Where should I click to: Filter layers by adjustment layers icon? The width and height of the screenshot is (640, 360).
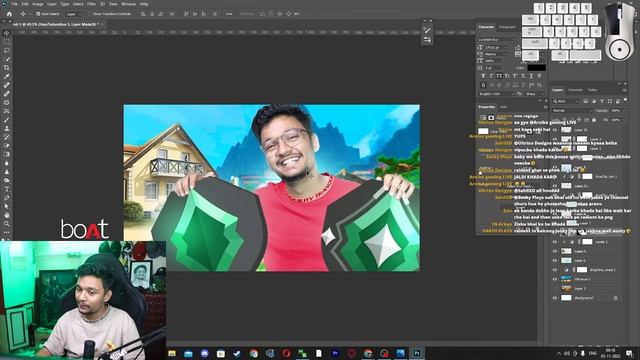[x=593, y=101]
